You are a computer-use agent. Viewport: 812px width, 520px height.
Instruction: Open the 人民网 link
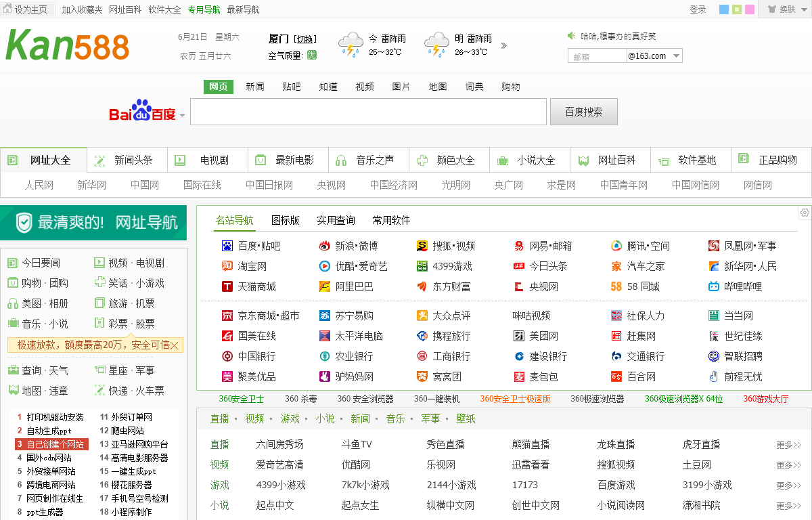tap(39, 185)
